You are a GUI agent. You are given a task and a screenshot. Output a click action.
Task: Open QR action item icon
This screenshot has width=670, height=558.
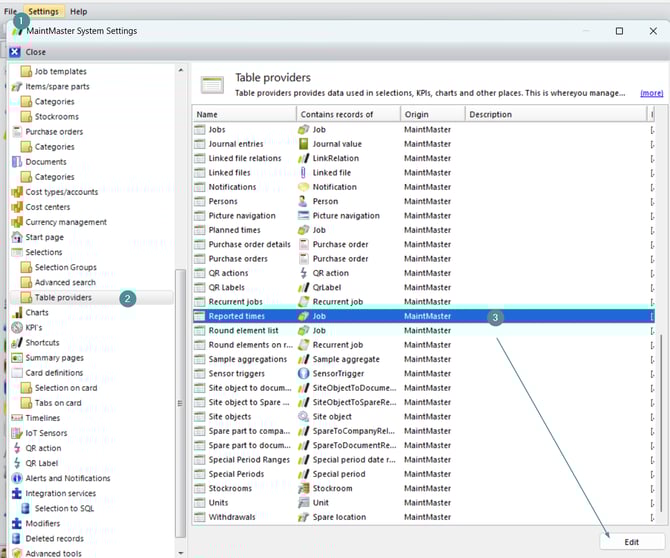pos(16,448)
